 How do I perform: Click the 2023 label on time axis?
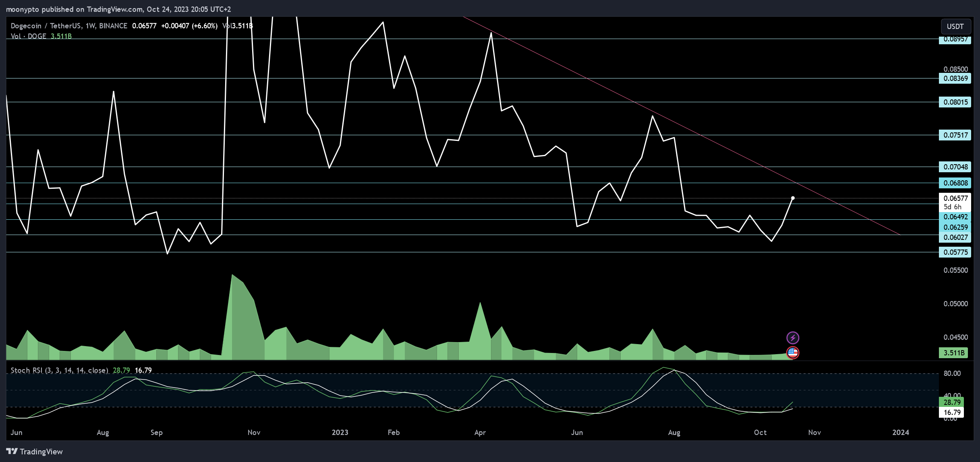pos(340,433)
